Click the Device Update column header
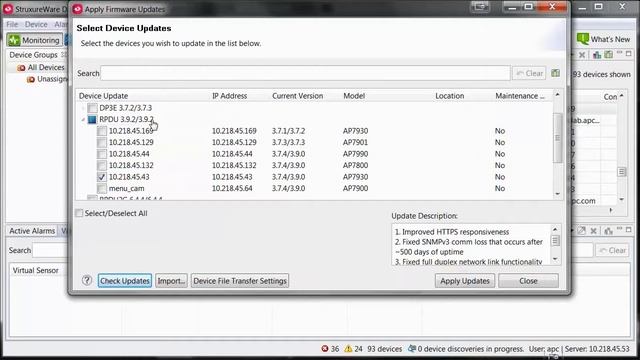Screen dimensions: 640x360 click(104, 96)
